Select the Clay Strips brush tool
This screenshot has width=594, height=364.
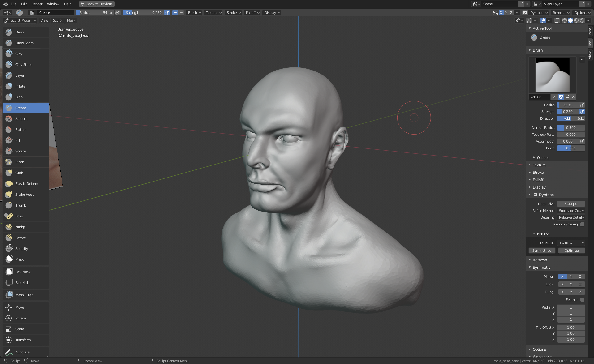tap(24, 65)
